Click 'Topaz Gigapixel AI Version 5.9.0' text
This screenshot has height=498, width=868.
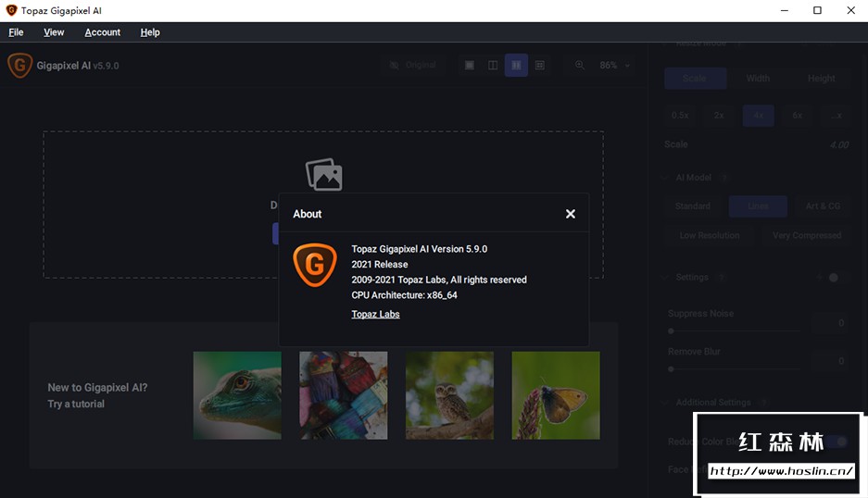[x=419, y=249]
